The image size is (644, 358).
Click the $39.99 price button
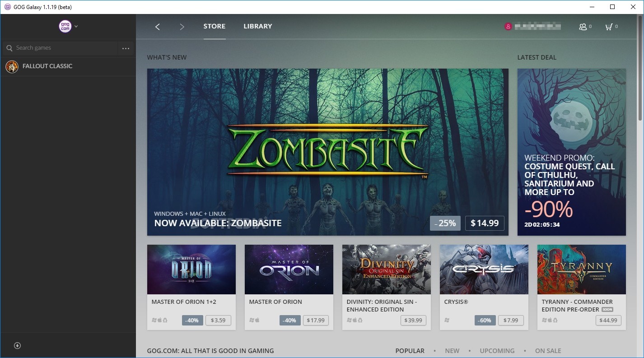click(413, 320)
